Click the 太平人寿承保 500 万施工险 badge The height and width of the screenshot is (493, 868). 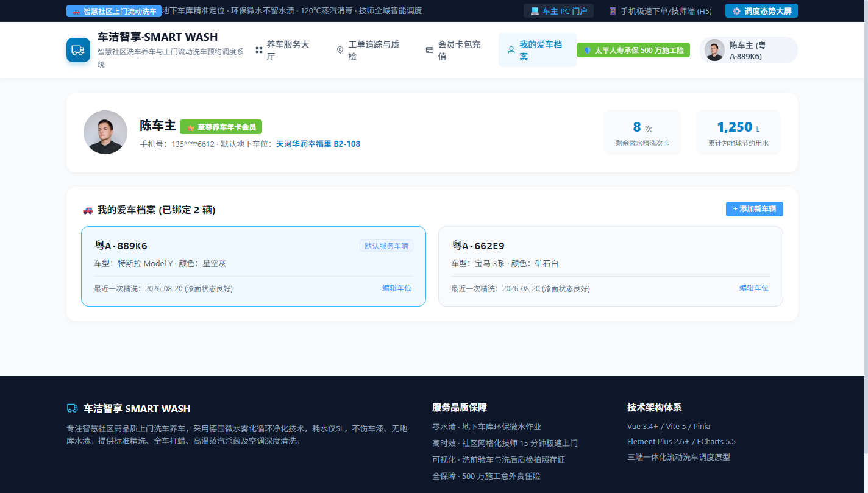click(x=633, y=50)
